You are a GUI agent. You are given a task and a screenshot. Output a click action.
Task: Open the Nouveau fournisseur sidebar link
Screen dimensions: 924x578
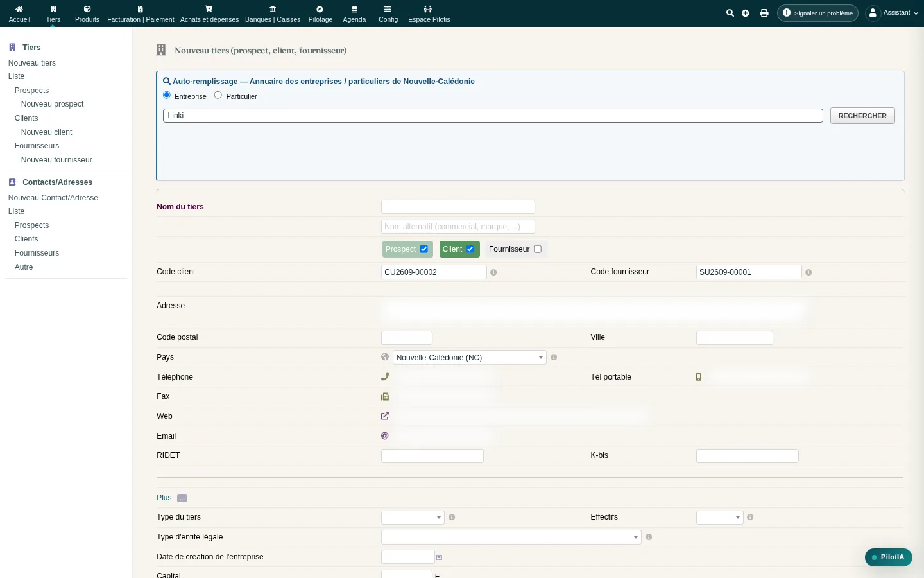pos(56,160)
